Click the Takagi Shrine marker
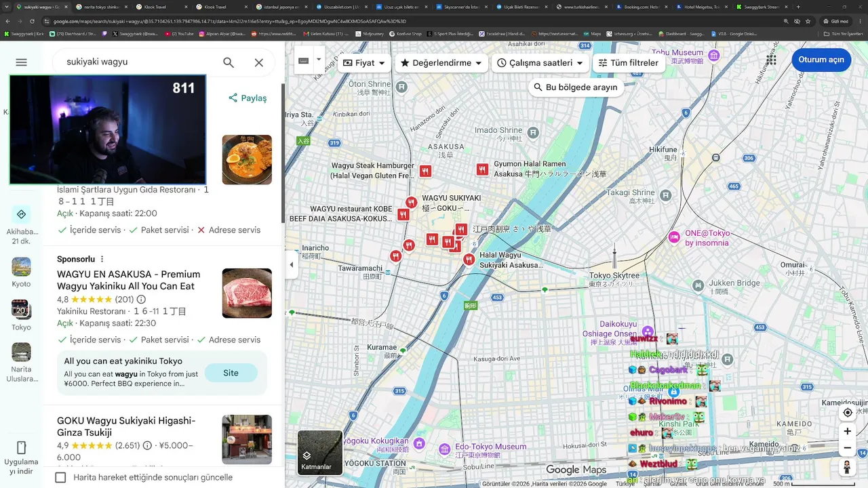Viewport: 868px width, 488px height. [666, 195]
